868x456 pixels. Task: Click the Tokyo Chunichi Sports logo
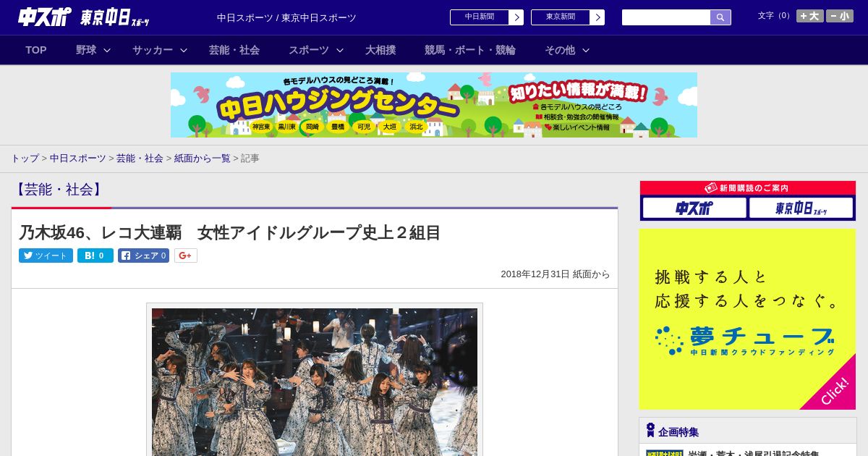point(115,17)
